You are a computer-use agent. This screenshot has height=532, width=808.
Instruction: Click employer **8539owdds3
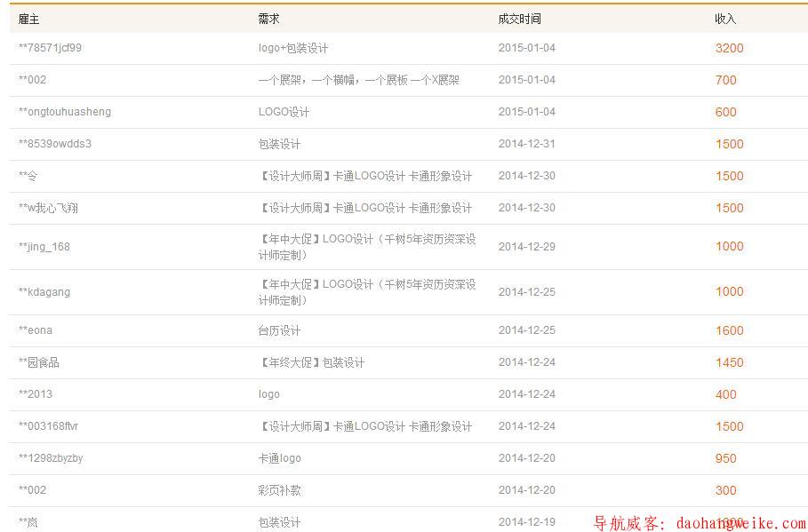coord(55,144)
